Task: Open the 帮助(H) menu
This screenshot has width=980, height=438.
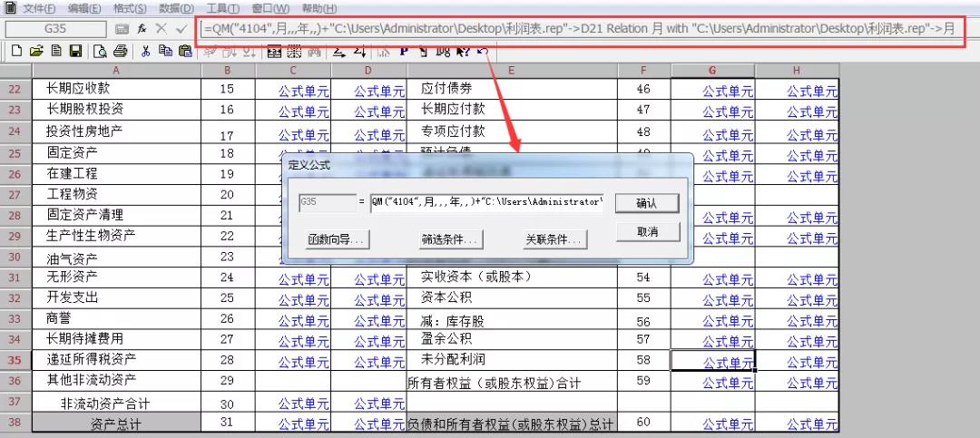Action: (318, 9)
